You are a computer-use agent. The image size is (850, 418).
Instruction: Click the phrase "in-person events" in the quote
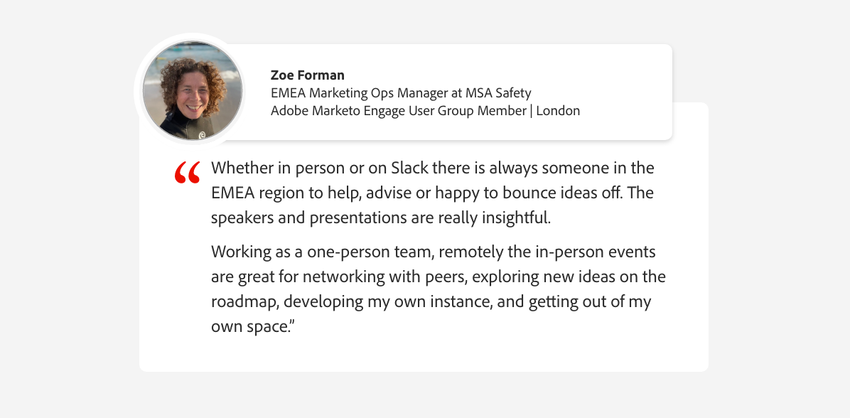pos(564,251)
